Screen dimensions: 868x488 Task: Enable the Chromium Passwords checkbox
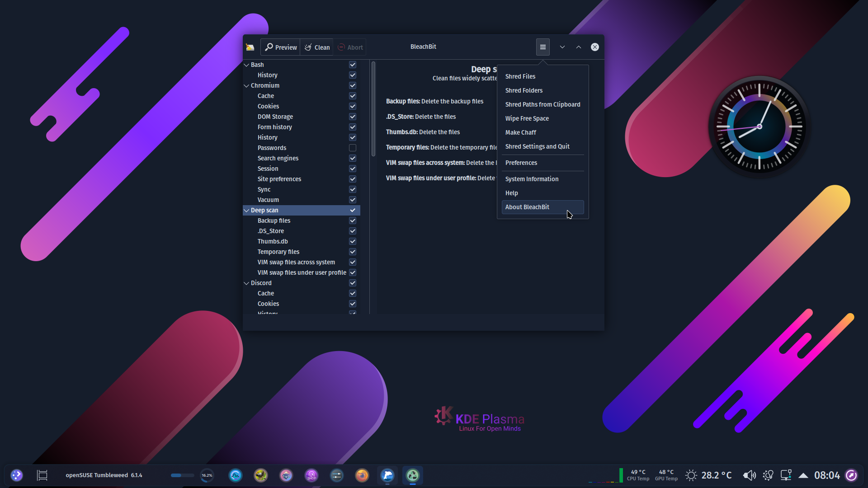pyautogui.click(x=353, y=148)
